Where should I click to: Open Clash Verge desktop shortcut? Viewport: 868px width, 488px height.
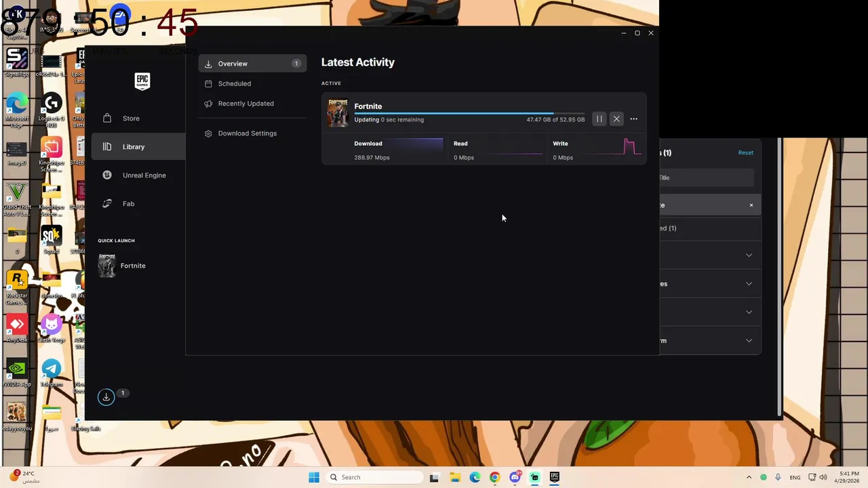(52, 327)
